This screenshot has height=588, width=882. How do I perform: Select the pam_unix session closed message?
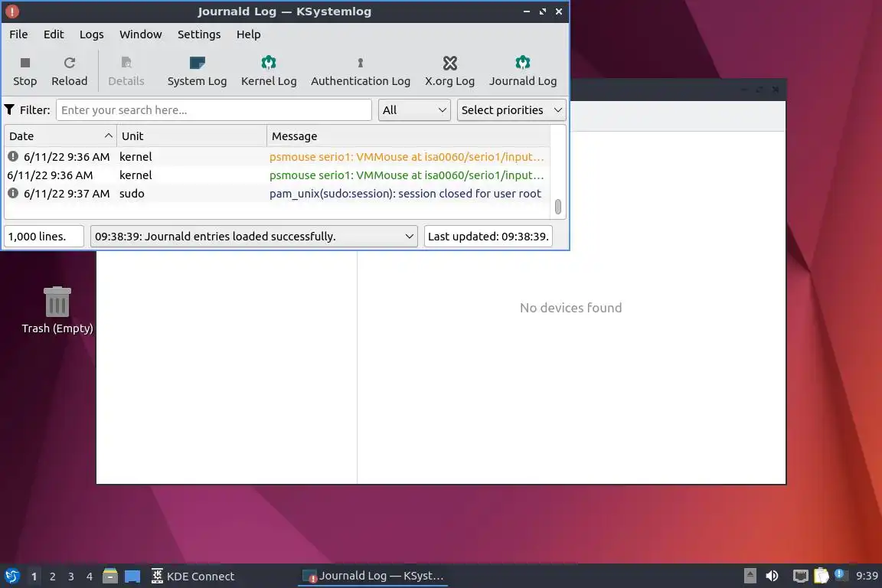point(405,193)
